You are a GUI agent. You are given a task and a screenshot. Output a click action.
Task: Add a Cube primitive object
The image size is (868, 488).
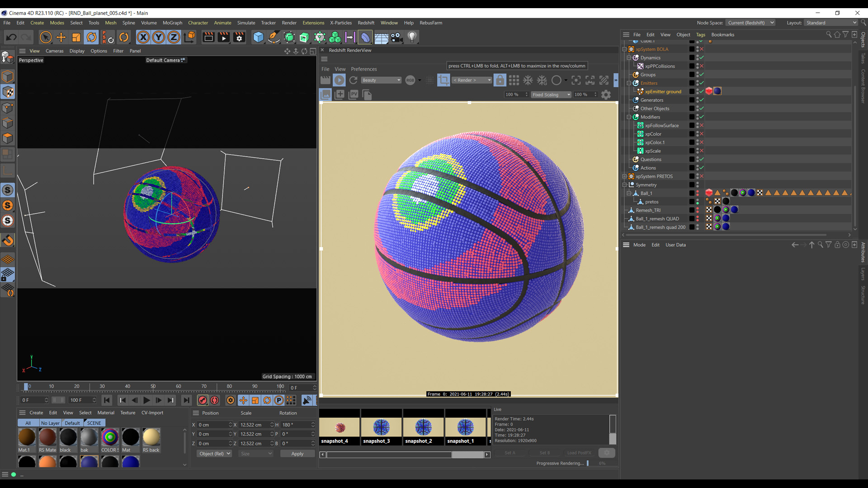coord(258,38)
